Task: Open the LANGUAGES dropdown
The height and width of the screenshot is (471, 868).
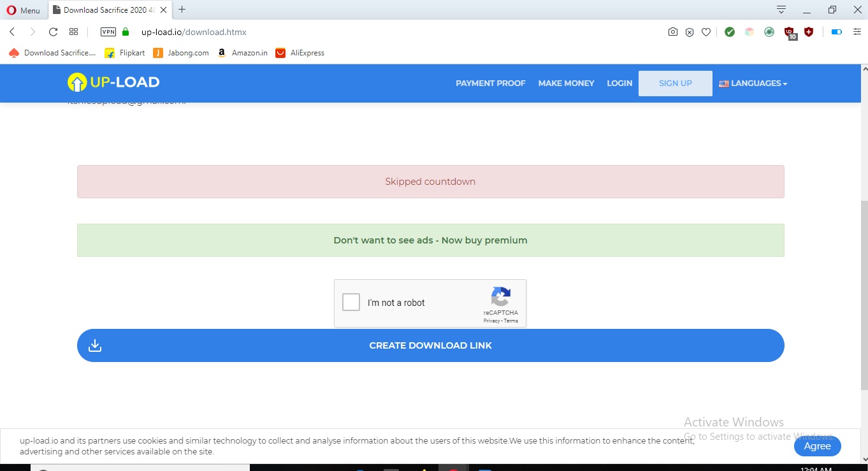Action: [753, 83]
